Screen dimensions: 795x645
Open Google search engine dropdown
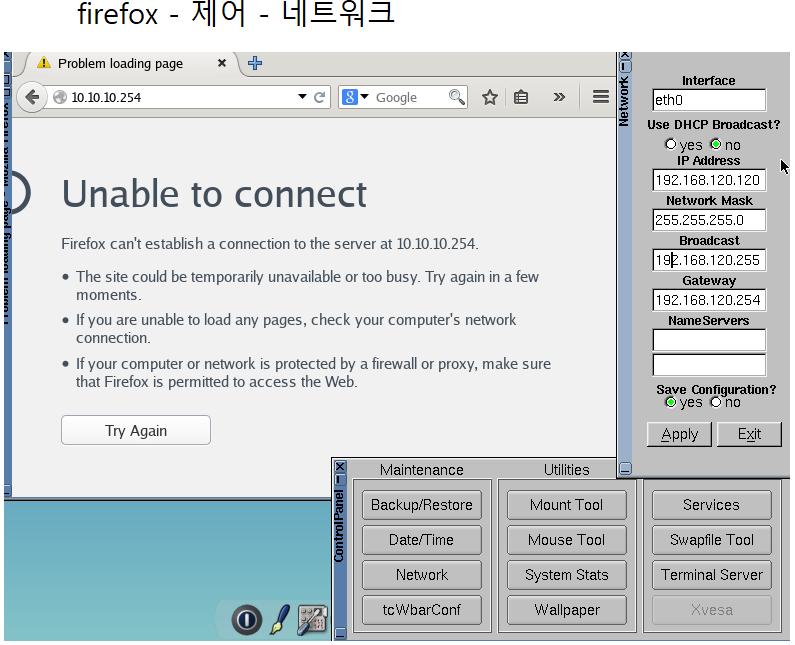(355, 97)
